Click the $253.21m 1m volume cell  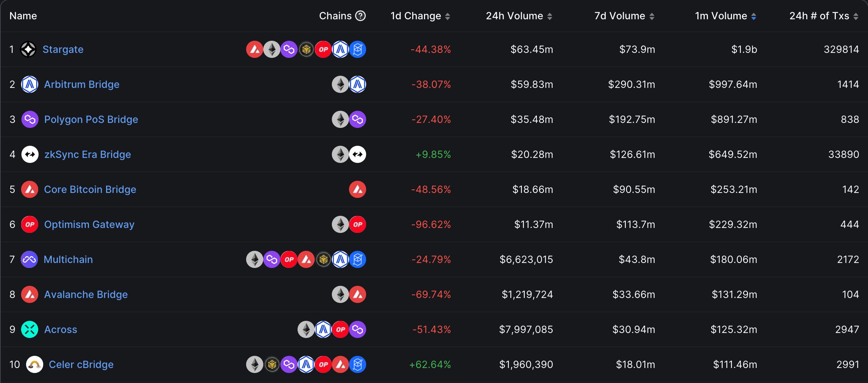pos(734,189)
